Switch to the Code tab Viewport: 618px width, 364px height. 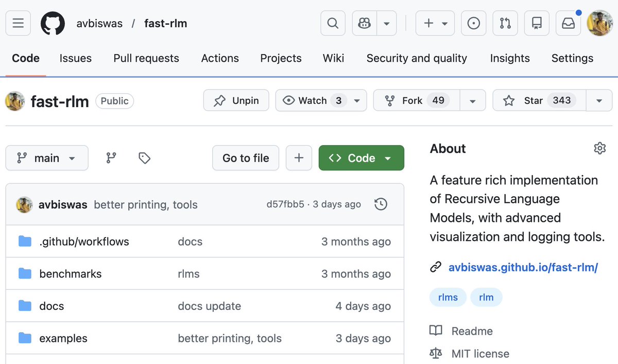[x=26, y=58]
